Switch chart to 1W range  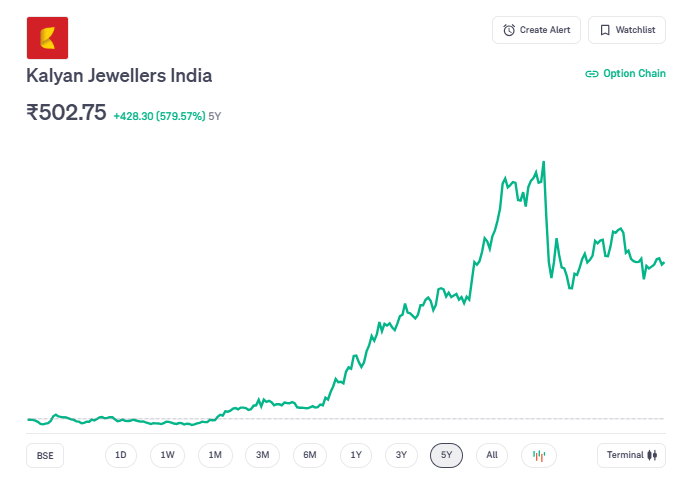(167, 455)
